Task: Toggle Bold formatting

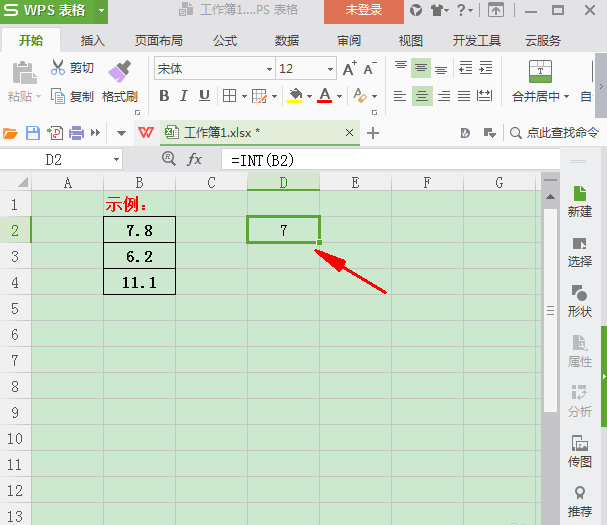Action: pyautogui.click(x=164, y=96)
